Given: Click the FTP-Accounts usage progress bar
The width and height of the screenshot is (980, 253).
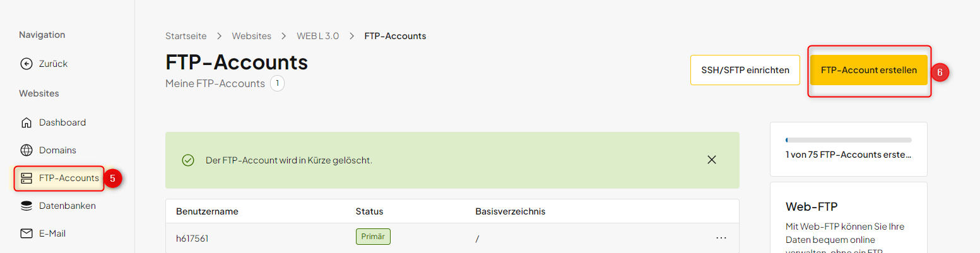Looking at the screenshot, I should (x=849, y=139).
